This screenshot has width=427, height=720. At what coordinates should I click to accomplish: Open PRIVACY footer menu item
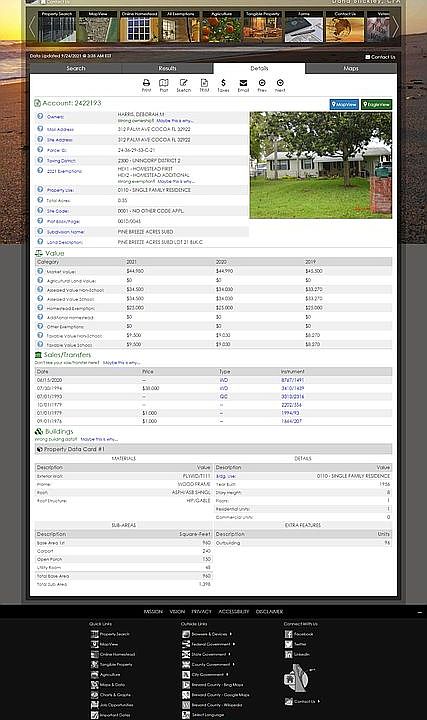tap(202, 612)
